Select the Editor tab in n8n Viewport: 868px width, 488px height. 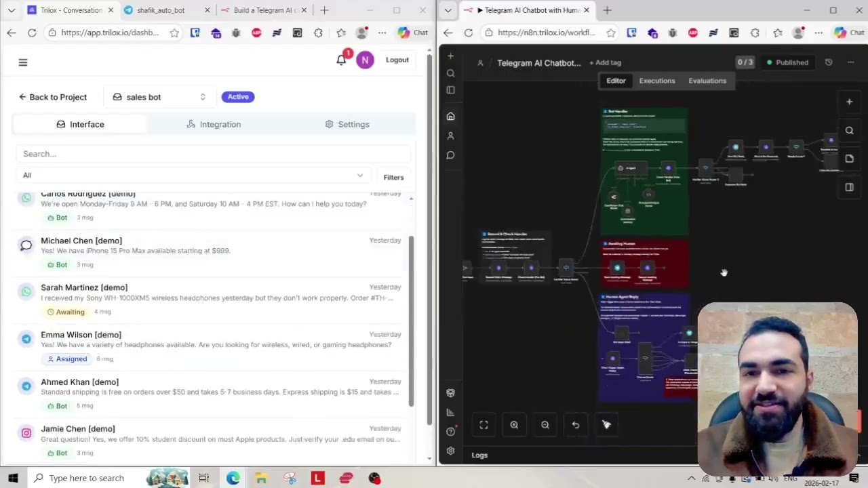[x=616, y=81]
